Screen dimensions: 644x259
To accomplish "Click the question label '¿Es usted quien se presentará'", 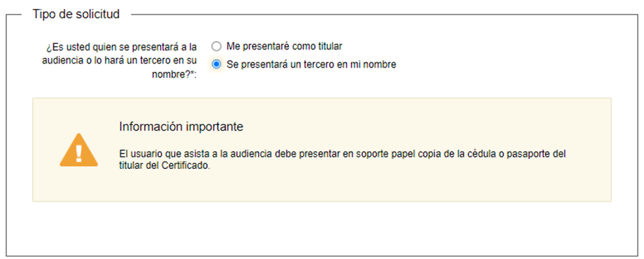I will 121,47.
